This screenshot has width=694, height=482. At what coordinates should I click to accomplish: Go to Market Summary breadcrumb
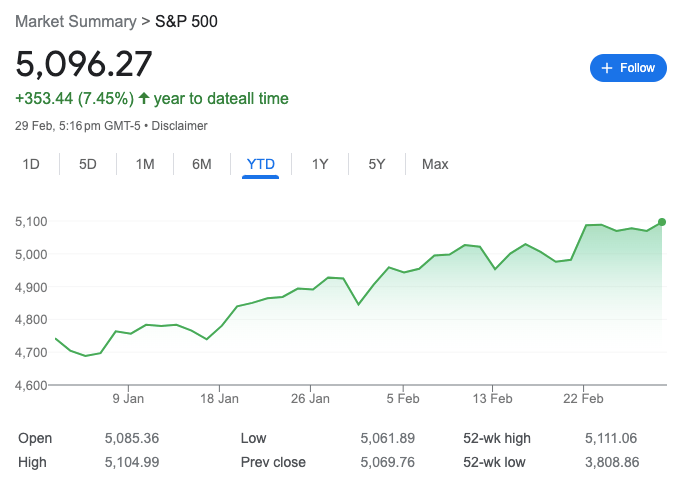pos(76,21)
